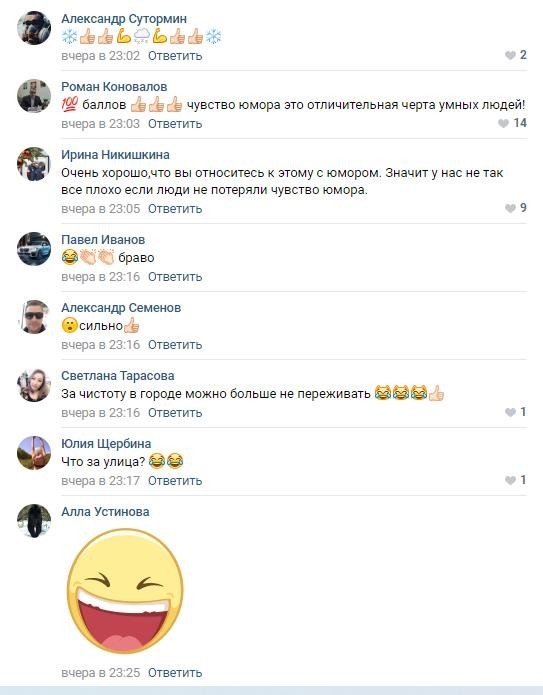
Task: Open Алла Устинова's profile name link
Action: 105,511
